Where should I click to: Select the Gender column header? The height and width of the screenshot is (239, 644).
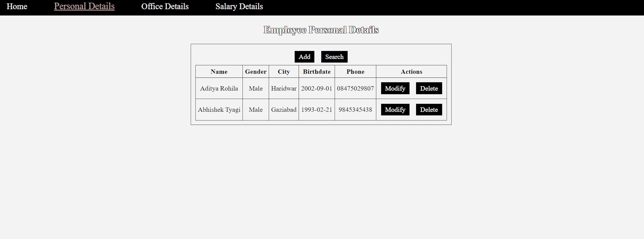[255, 72]
